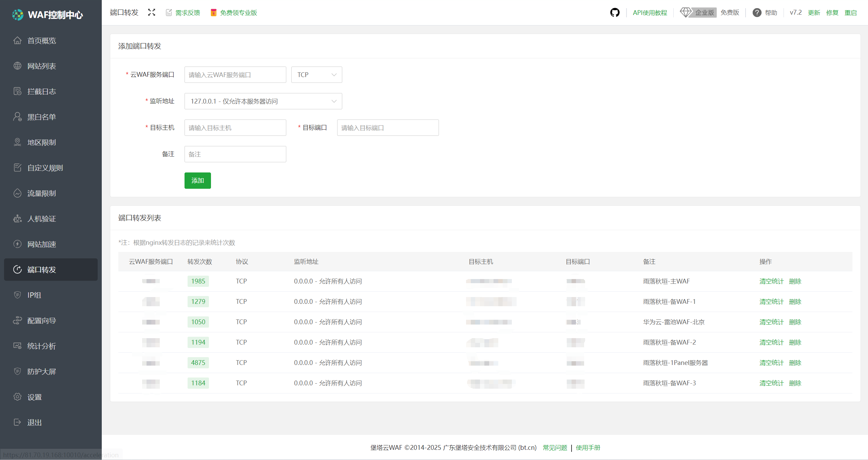This screenshot has height=460, width=868.
Task: Click the enterprise diamond icon
Action: 686,13
